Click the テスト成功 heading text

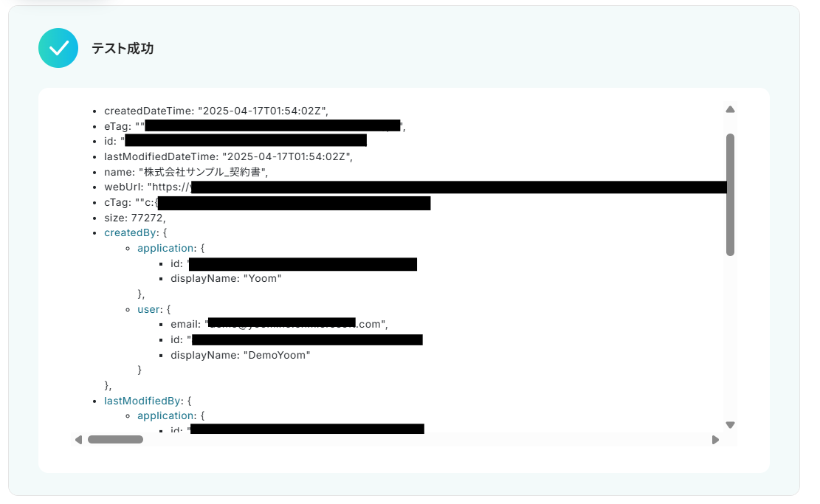point(123,49)
